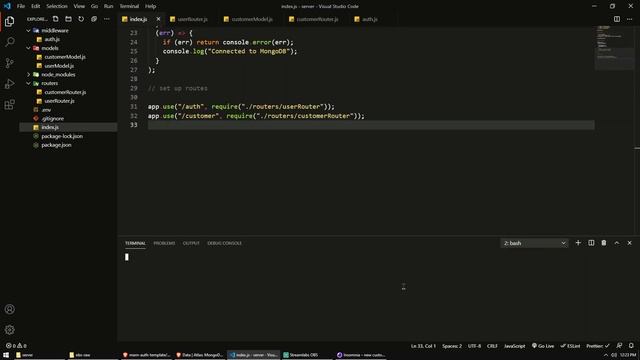Close the index.js editor tab
Viewport: 640px width, 360px height.
[158, 19]
